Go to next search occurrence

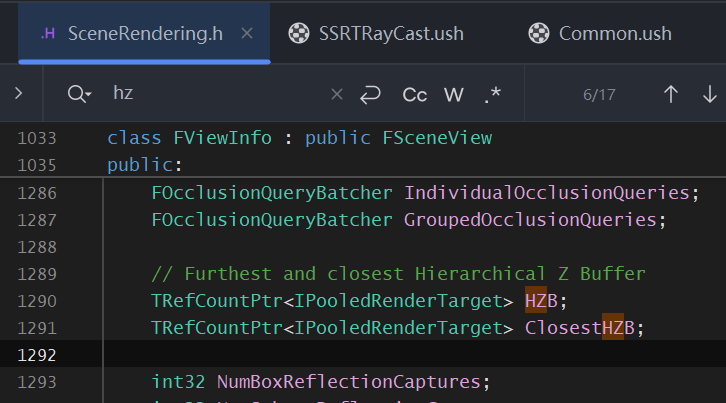coord(710,94)
